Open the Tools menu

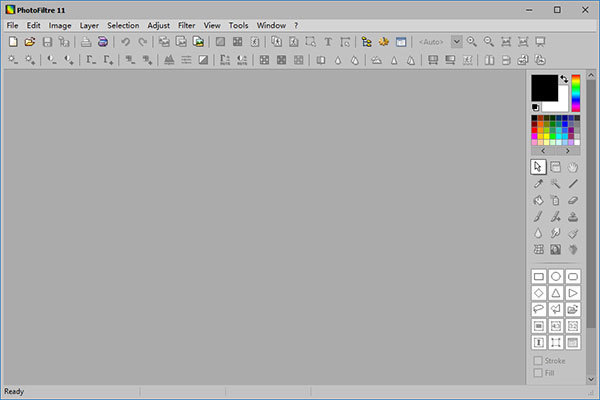pyautogui.click(x=238, y=26)
